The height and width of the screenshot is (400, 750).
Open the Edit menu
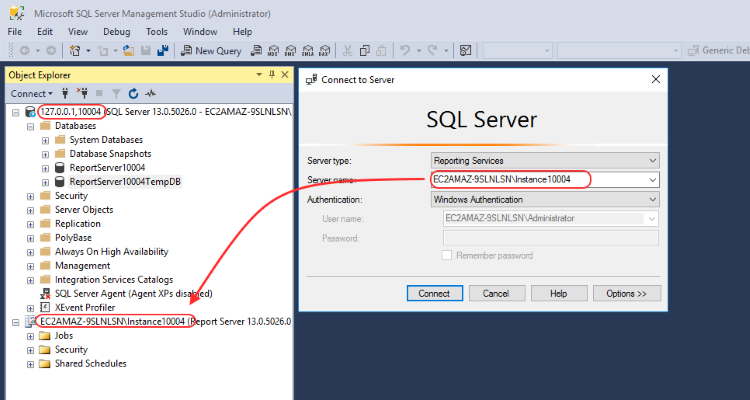[x=45, y=32]
